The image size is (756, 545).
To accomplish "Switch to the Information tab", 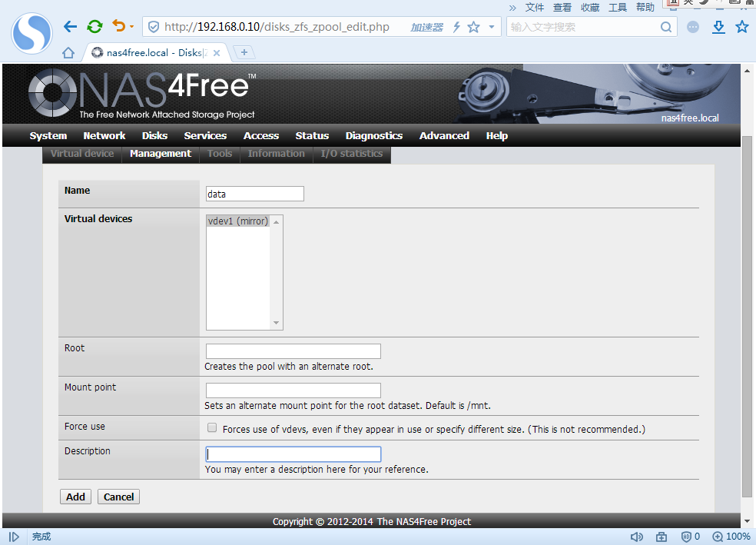I will click(277, 154).
